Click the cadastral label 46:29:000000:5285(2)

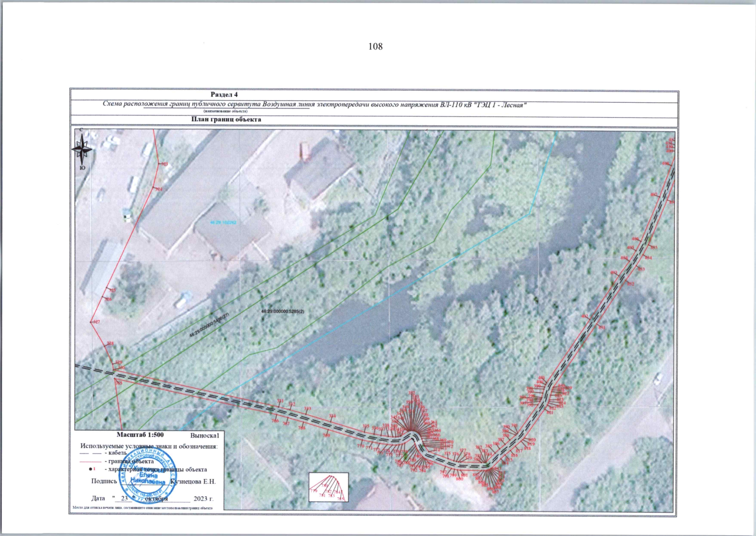click(282, 311)
